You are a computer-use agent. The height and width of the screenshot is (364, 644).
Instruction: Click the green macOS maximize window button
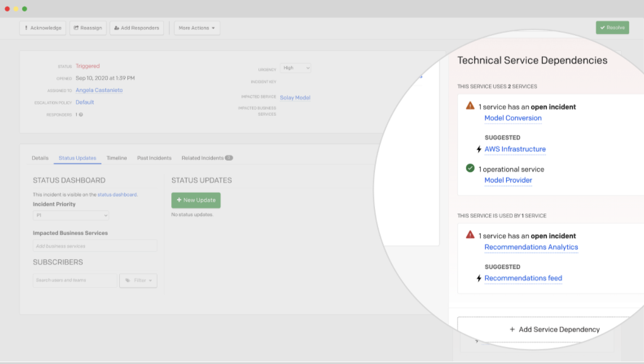point(25,9)
